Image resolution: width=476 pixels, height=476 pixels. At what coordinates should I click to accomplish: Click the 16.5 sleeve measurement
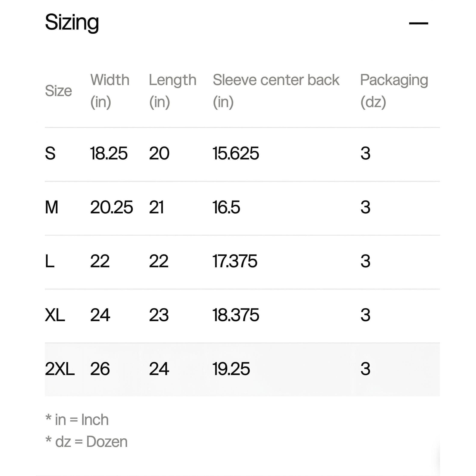226,207
